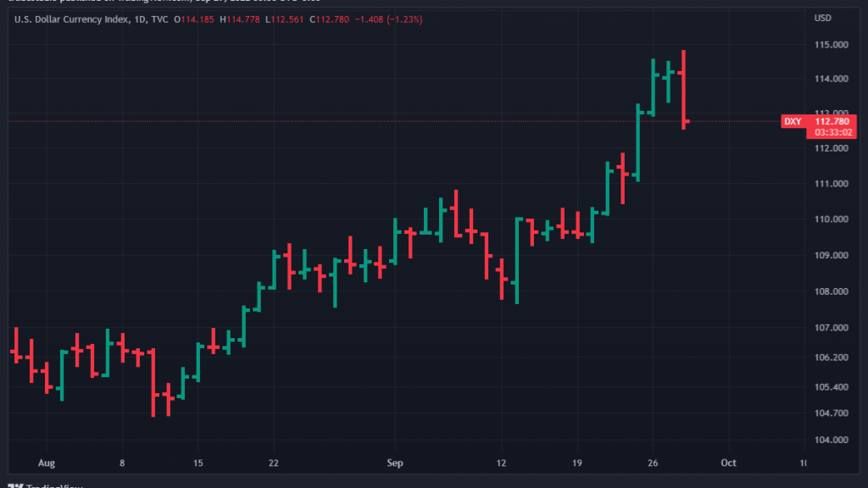The height and width of the screenshot is (488, 868).
Task: Click the 111.000 price axis label
Action: pyautogui.click(x=831, y=184)
